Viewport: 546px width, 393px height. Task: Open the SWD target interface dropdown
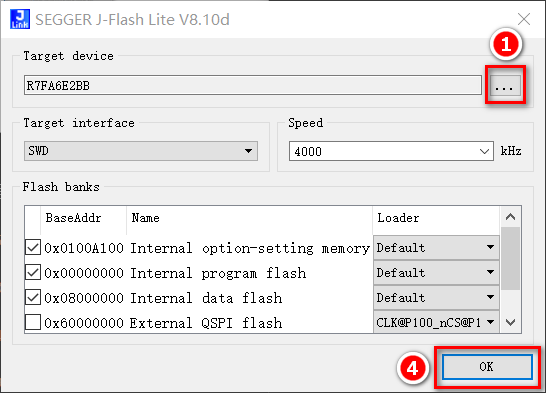[x=141, y=151]
